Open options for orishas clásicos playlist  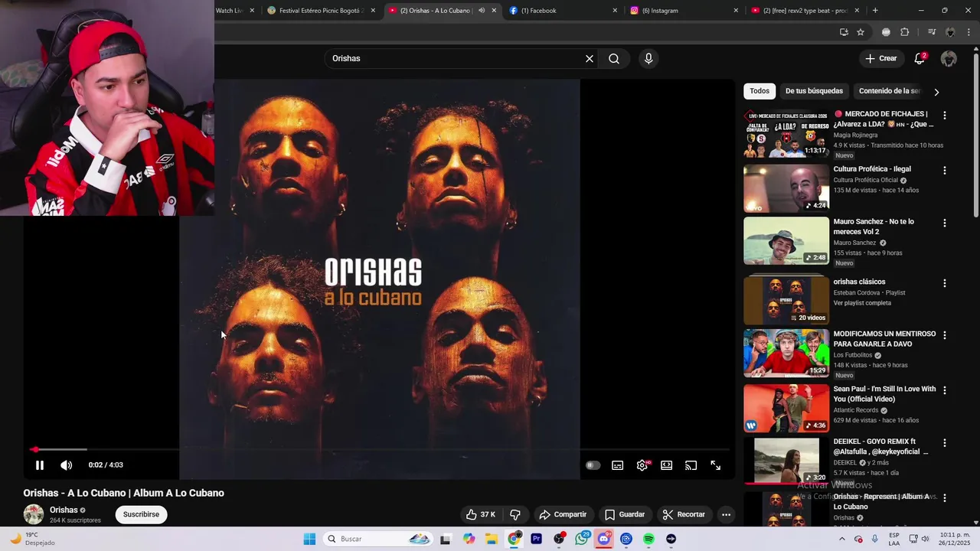click(x=945, y=283)
